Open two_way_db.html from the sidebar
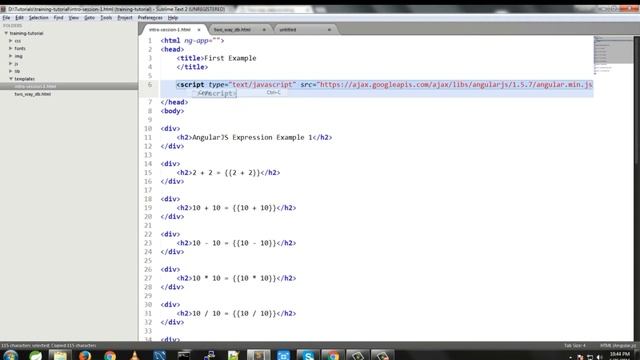The width and height of the screenshot is (640, 360). coord(33,94)
